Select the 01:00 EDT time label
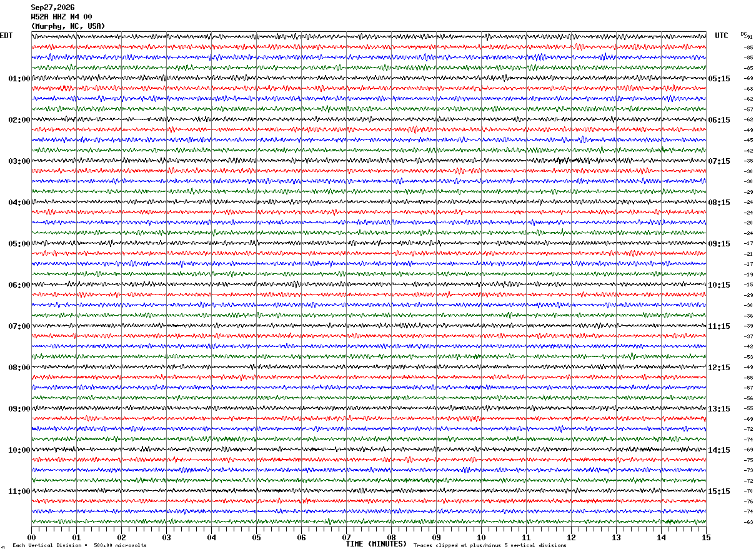756x554 pixels. pyautogui.click(x=19, y=79)
